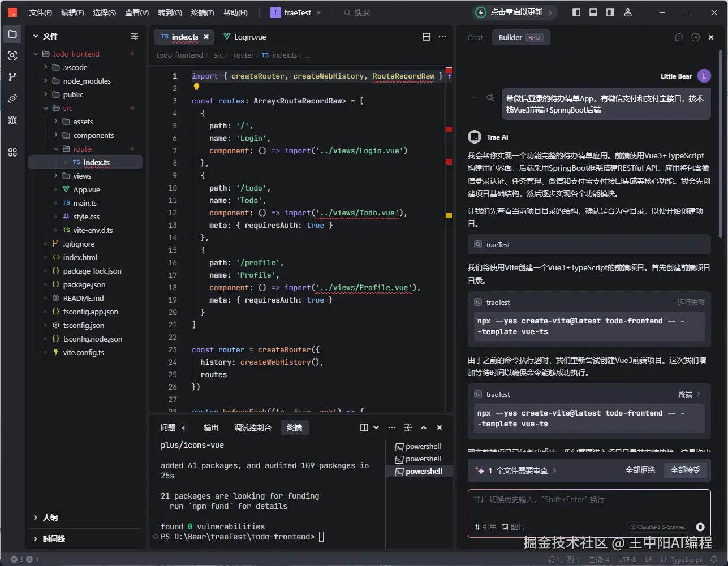Open the 终端 link on the second command block

690,395
